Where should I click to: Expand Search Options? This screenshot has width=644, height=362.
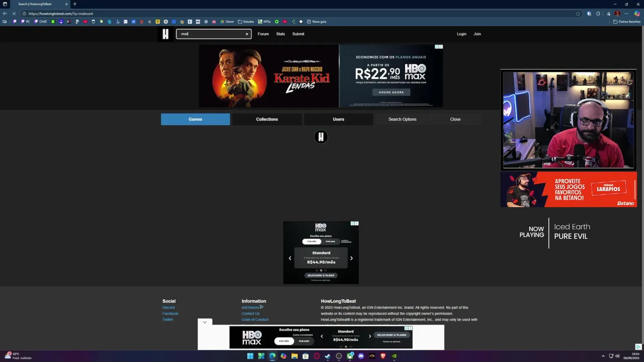pos(403,119)
